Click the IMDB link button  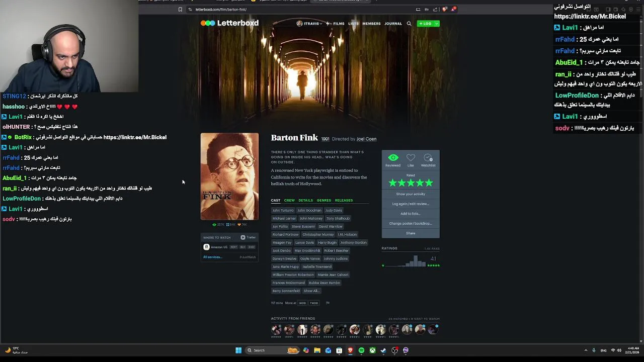(302, 303)
